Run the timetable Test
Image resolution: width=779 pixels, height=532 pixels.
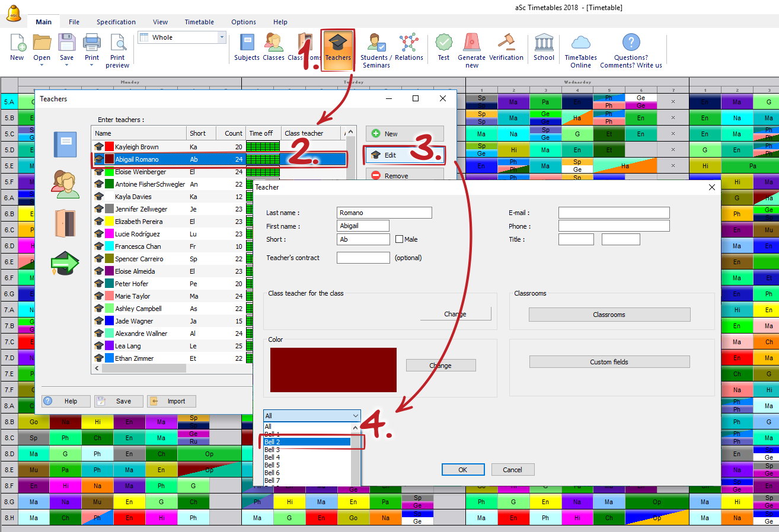coord(443,47)
